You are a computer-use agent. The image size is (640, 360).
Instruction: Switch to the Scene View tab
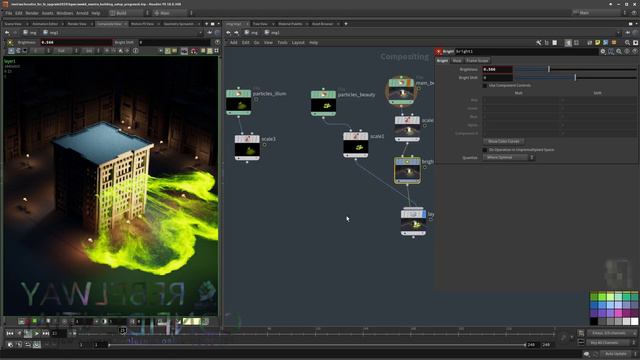tap(13, 24)
